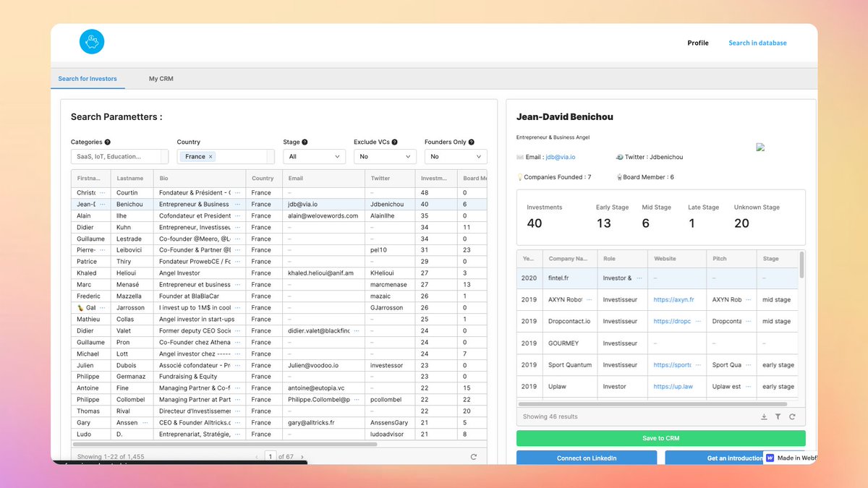The image size is (868, 488).
Task: Switch to Search for Investors tab
Action: [x=88, y=79]
